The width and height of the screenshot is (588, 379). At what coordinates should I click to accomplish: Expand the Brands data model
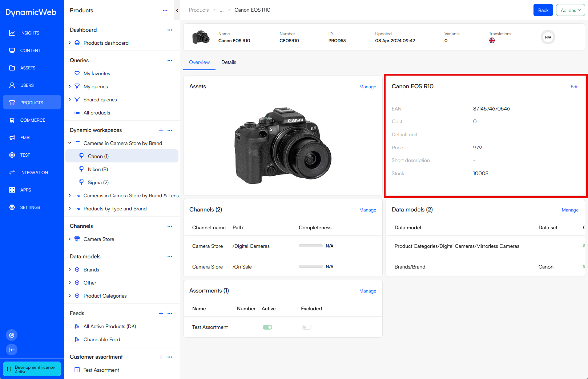point(70,270)
